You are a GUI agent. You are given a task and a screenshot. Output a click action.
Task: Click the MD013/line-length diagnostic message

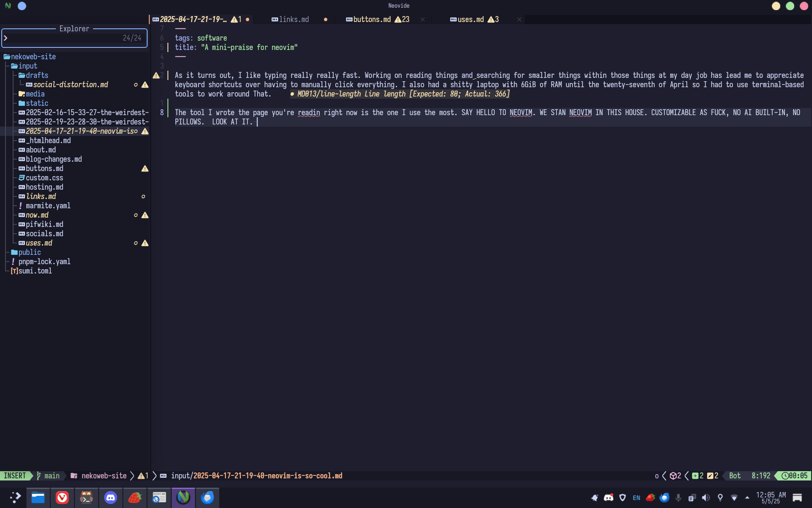tap(400, 94)
